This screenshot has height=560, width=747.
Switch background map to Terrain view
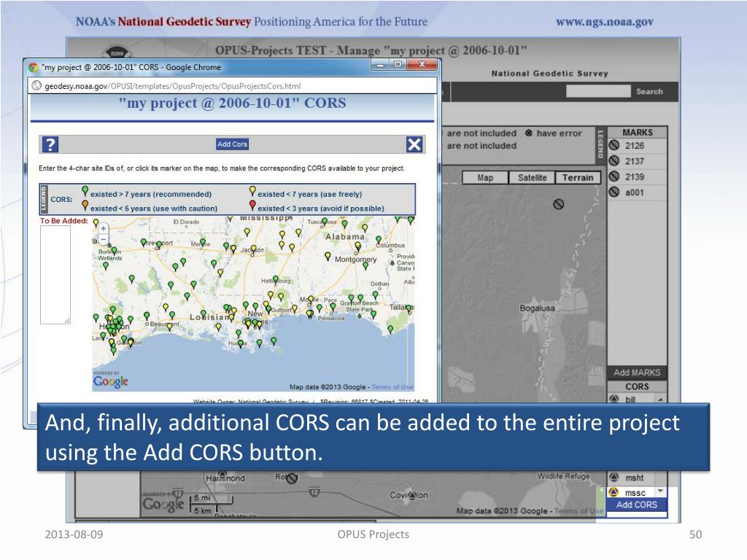[578, 178]
